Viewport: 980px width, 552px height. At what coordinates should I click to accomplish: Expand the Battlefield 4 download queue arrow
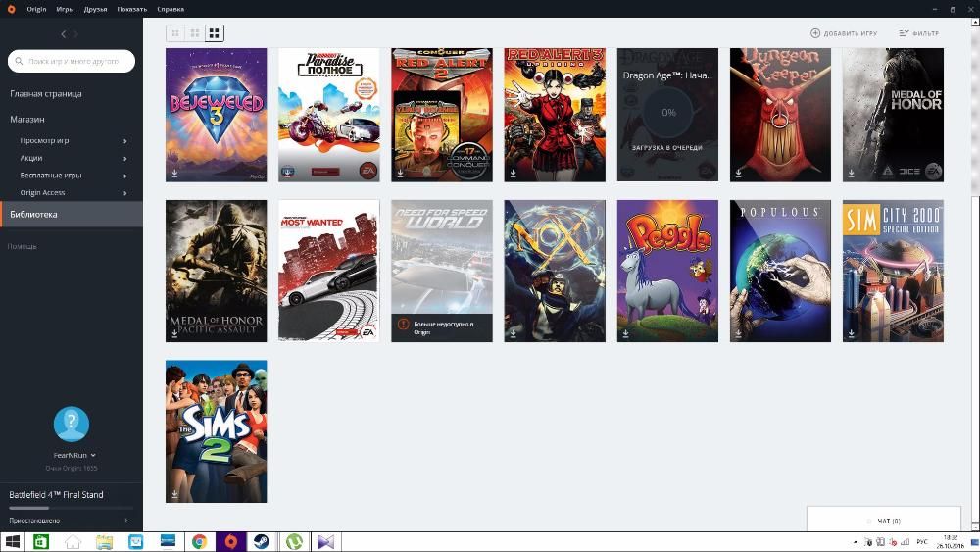pyautogui.click(x=126, y=520)
